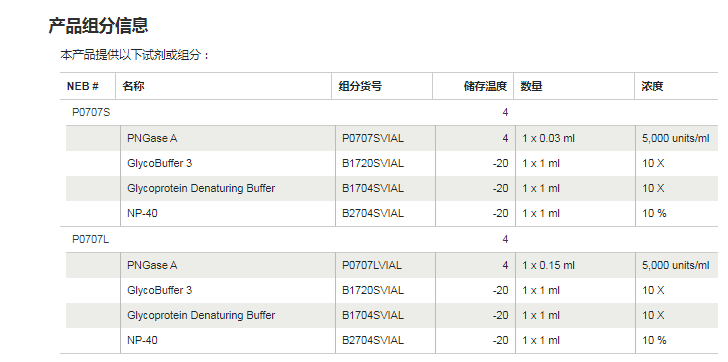Click B2704SVIAL in the P0707L group
Screen dimensions: 728x362
(373, 340)
